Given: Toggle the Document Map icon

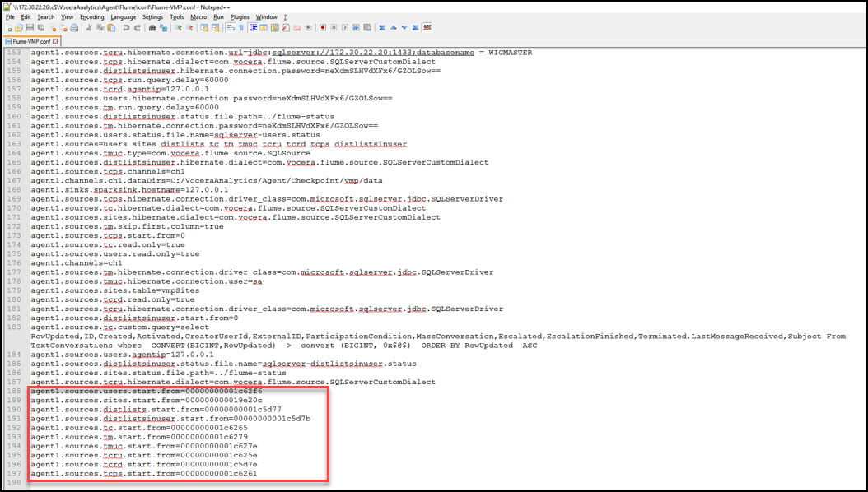Looking at the screenshot, I should pyautogui.click(x=274, y=28).
